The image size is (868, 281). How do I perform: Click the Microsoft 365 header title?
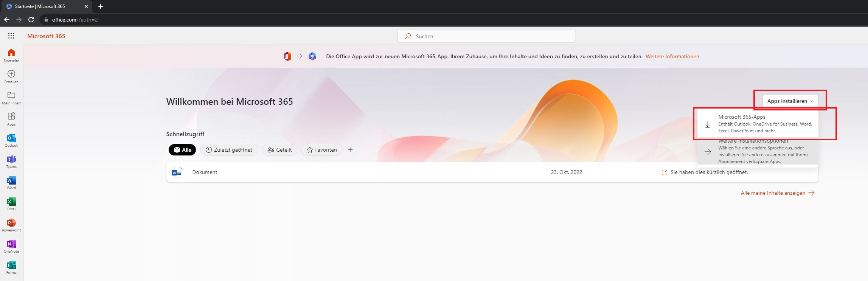(46, 36)
